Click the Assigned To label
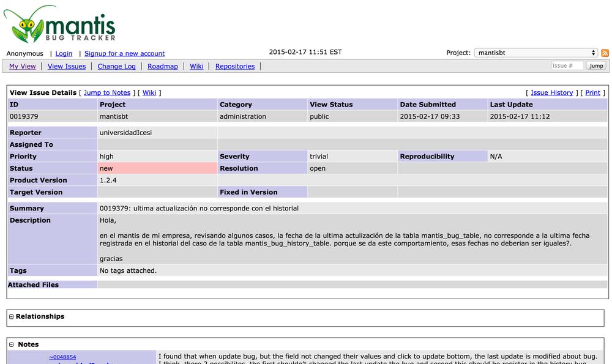This screenshot has height=364, width=612. click(31, 145)
